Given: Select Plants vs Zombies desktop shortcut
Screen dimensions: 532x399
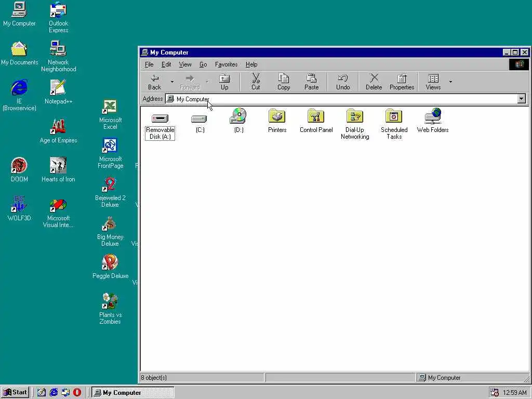Looking at the screenshot, I should [110, 310].
